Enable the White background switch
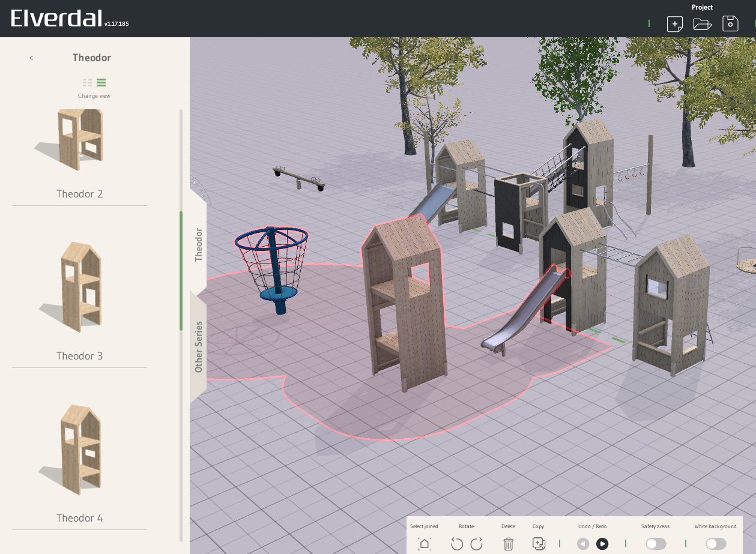The image size is (756, 554). coord(716,544)
